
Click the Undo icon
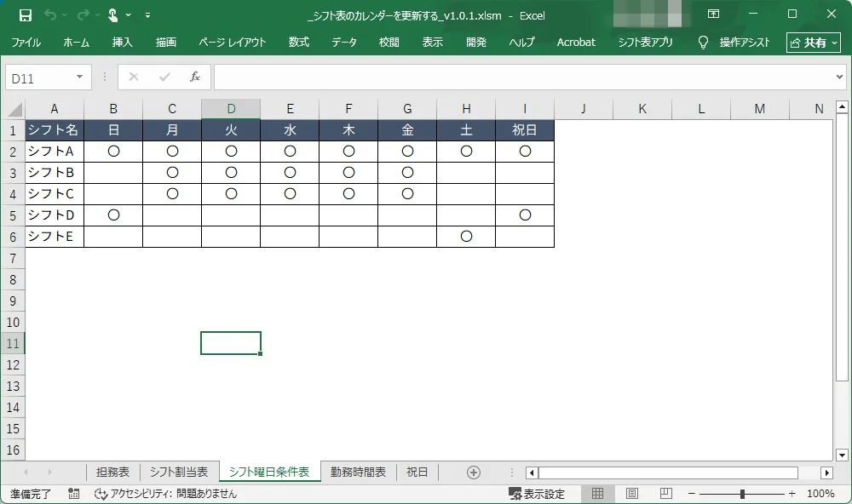[49, 14]
